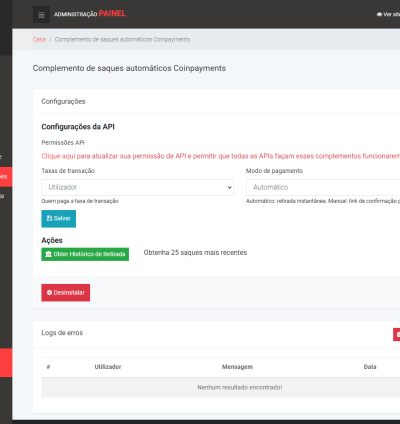
Task: Click the eye icon beside Ver site
Action: 379,14
